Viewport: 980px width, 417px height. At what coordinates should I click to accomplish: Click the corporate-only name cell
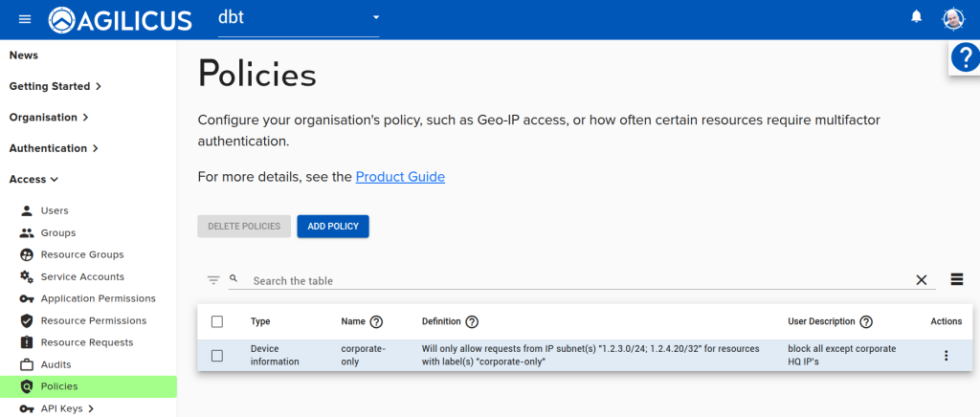(363, 355)
